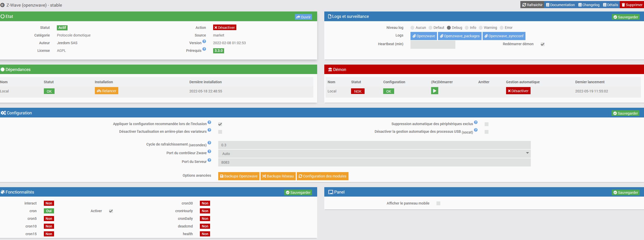
Task: Open Backups Réseau
Action: point(278,176)
